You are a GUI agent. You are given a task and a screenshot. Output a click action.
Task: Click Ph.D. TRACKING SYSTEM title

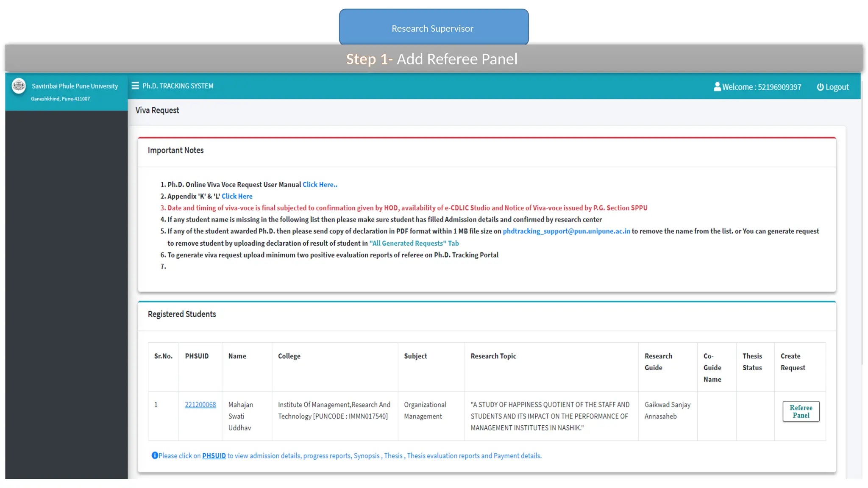[x=178, y=86]
